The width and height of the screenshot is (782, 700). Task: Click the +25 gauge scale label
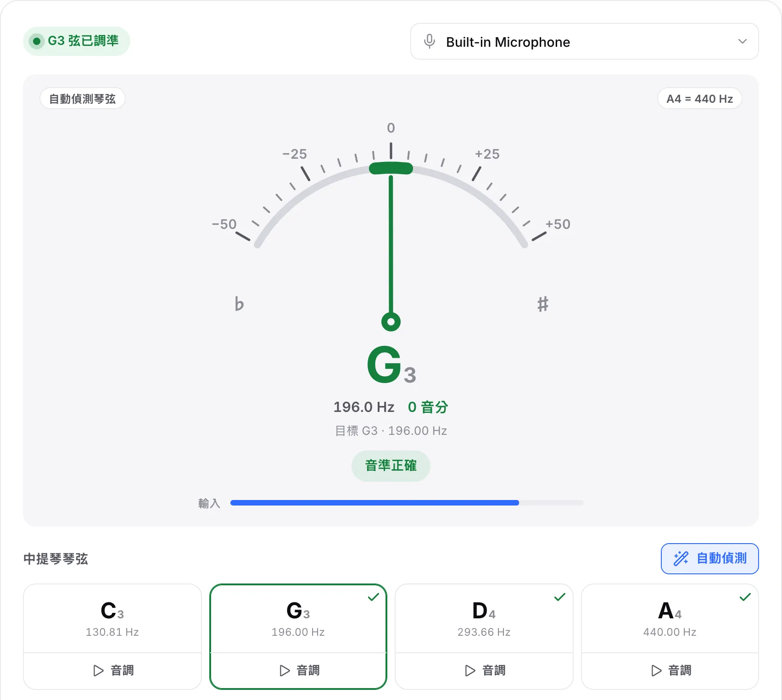coord(487,154)
